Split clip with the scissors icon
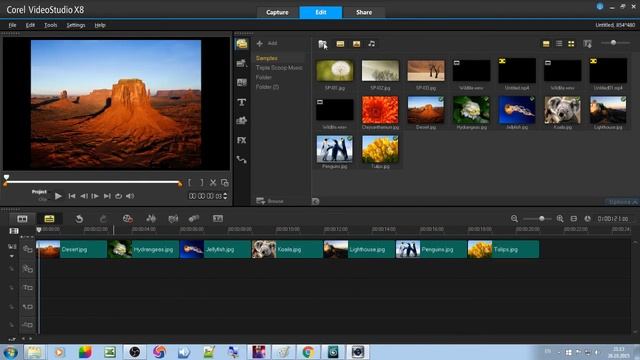Viewport: 640px width, 360px height. click(x=213, y=183)
